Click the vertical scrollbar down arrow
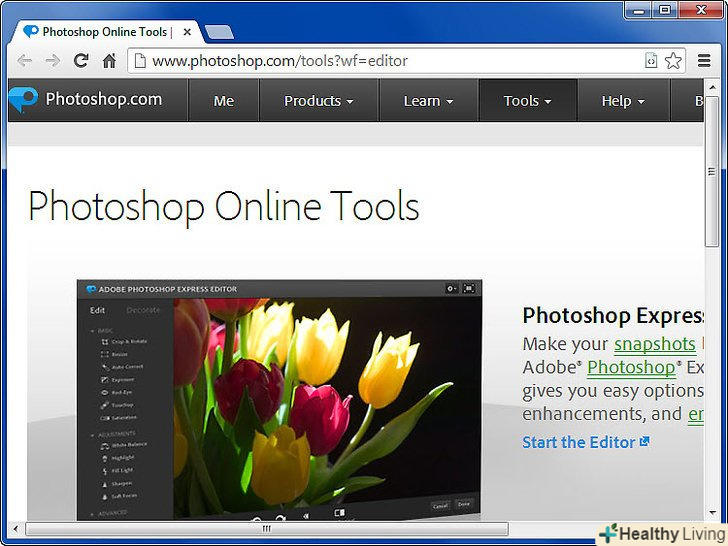The height and width of the screenshot is (546, 728). click(712, 512)
